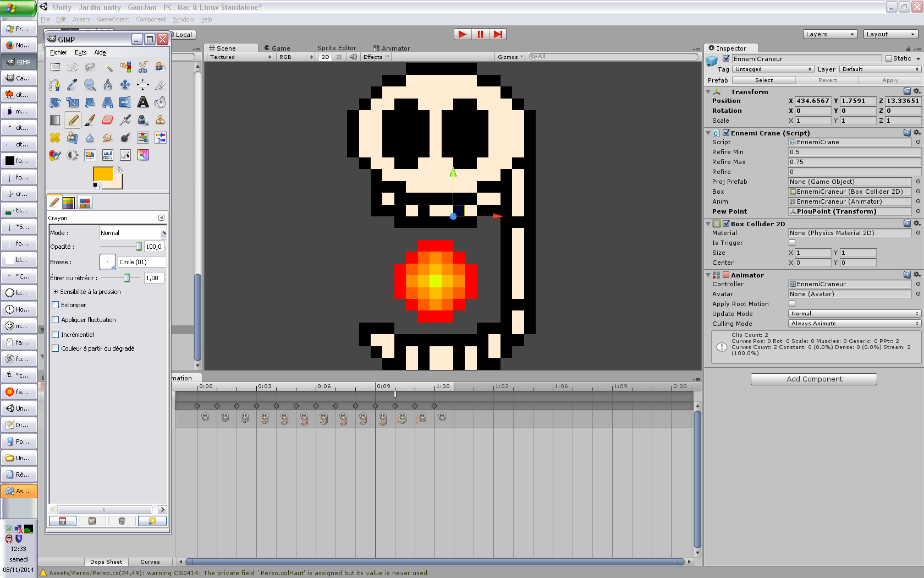The width and height of the screenshot is (924, 578).
Task: Open the Culling Mode dropdown
Action: [854, 324]
